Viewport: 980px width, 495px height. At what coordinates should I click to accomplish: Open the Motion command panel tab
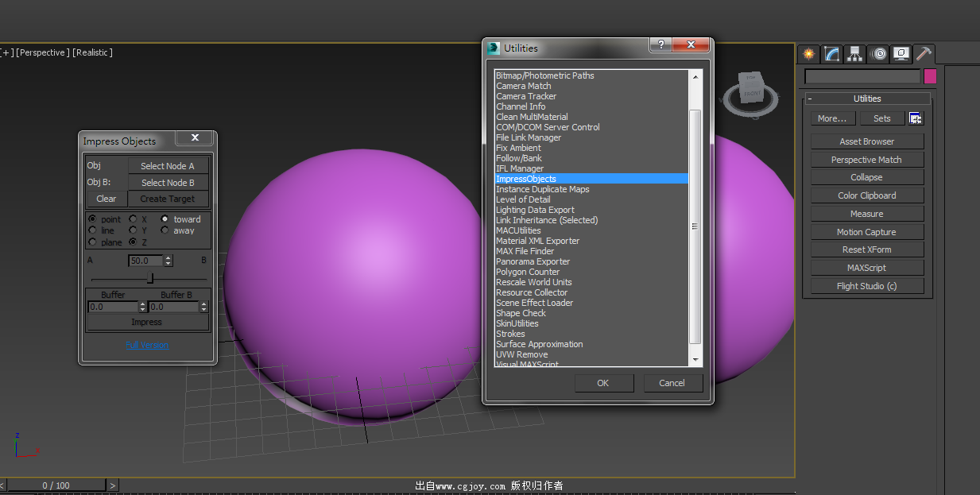click(x=878, y=54)
